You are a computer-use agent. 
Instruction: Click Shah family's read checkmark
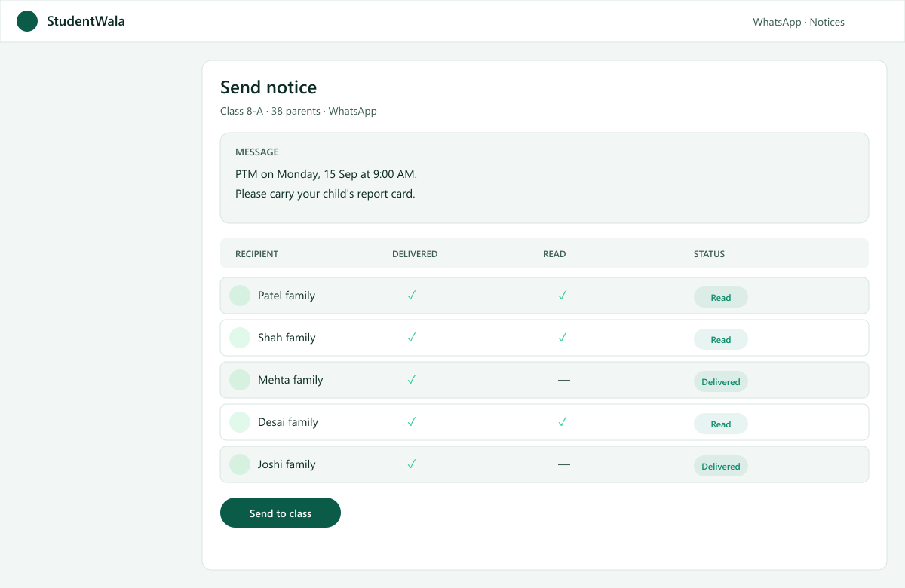(563, 338)
